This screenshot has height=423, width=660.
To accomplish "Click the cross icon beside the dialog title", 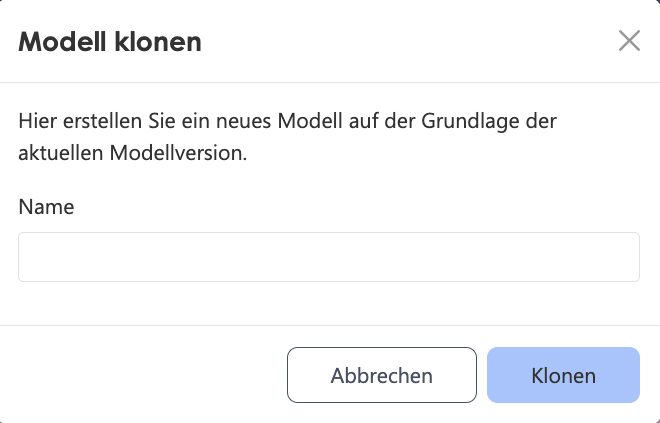I will 629,41.
